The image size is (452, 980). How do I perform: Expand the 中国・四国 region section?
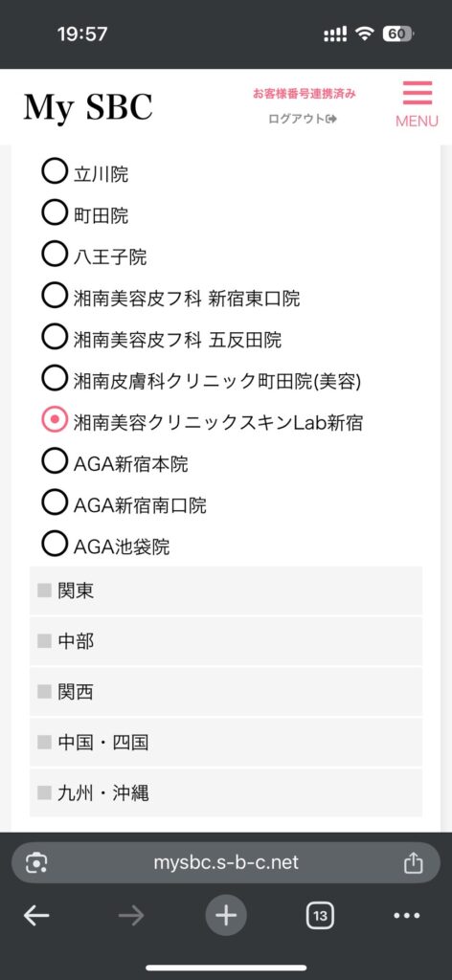coord(226,743)
